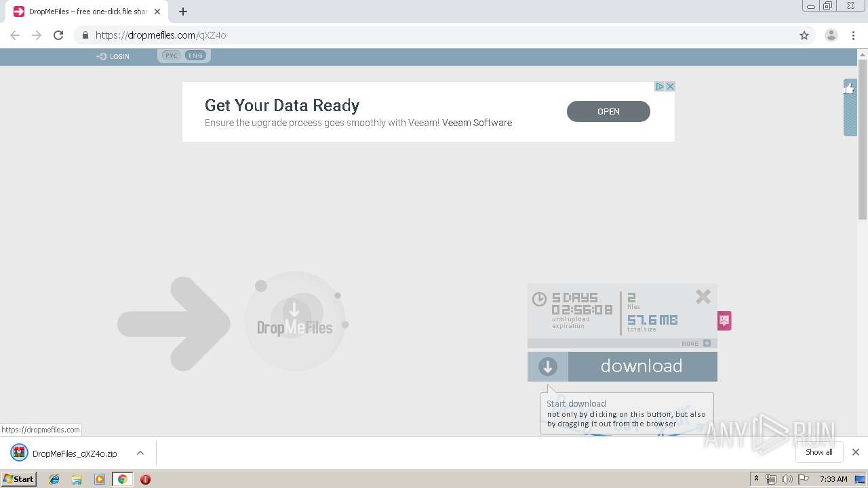Bookmark this page with the star
This screenshot has height=488, width=868.
click(804, 35)
